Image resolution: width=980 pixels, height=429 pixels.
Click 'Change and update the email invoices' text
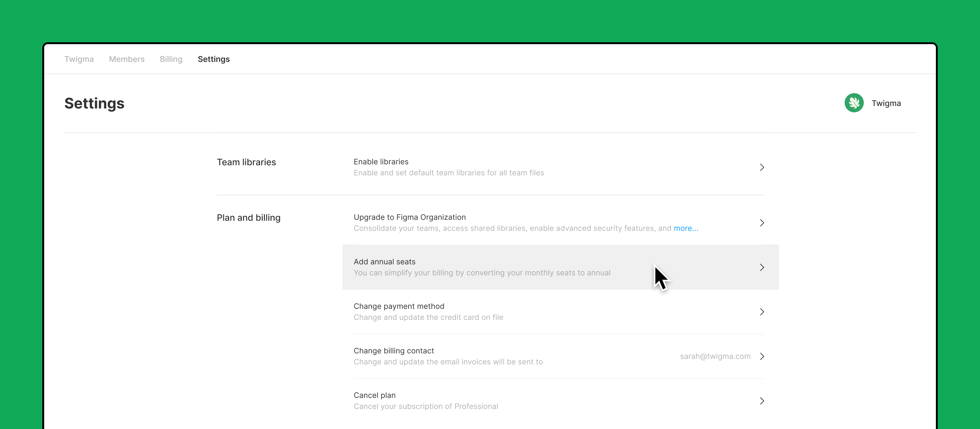pyautogui.click(x=448, y=362)
